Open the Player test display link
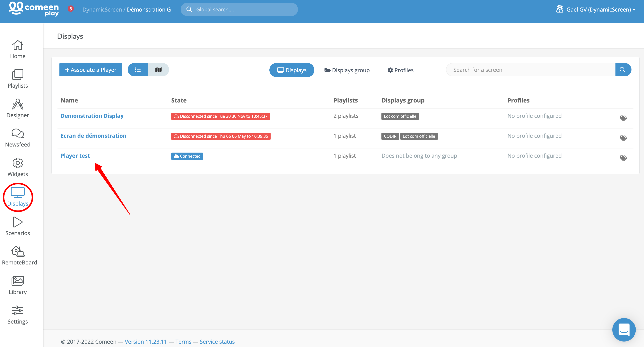 click(x=75, y=156)
